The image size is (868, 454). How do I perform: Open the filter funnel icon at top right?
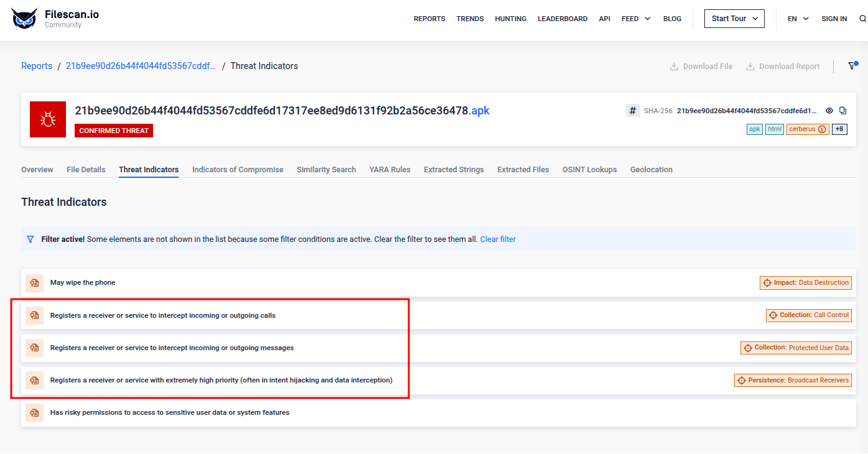[852, 66]
